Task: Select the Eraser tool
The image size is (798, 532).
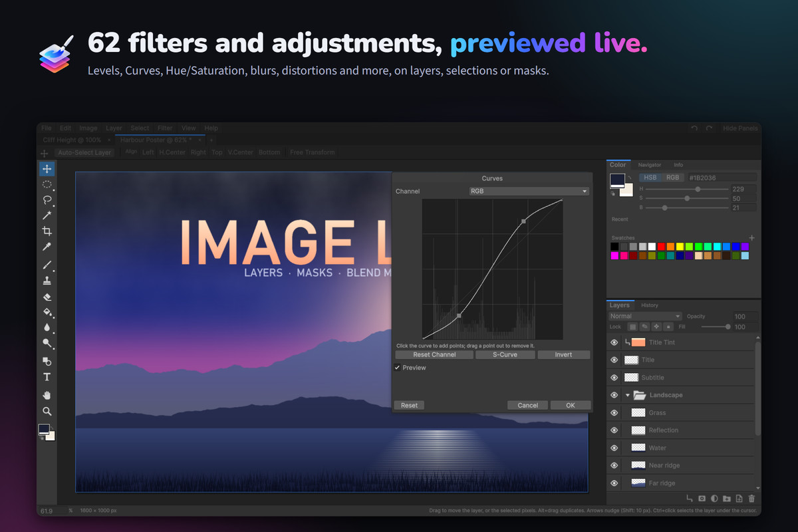Action: click(47, 297)
